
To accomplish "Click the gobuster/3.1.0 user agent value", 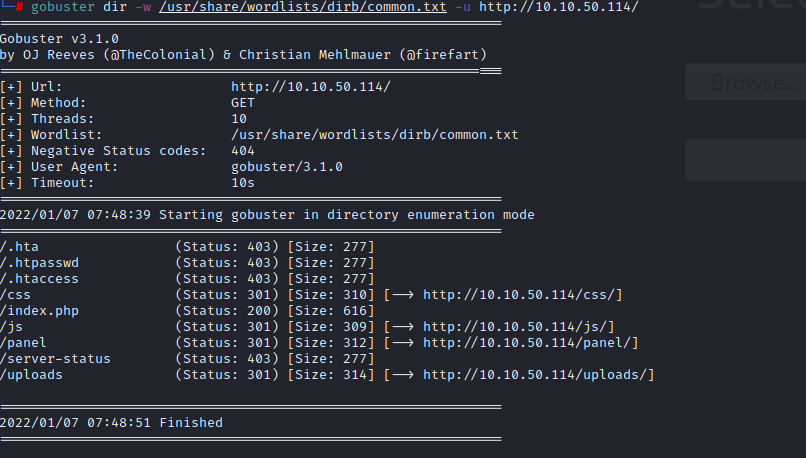I will pos(287,167).
